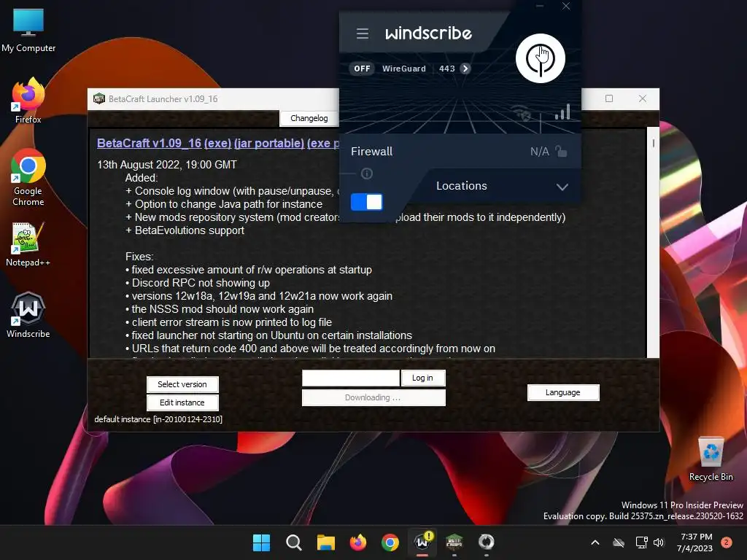The width and height of the screenshot is (747, 560).
Task: Maximize the BetaCraft Launcher window
Action: [x=609, y=98]
